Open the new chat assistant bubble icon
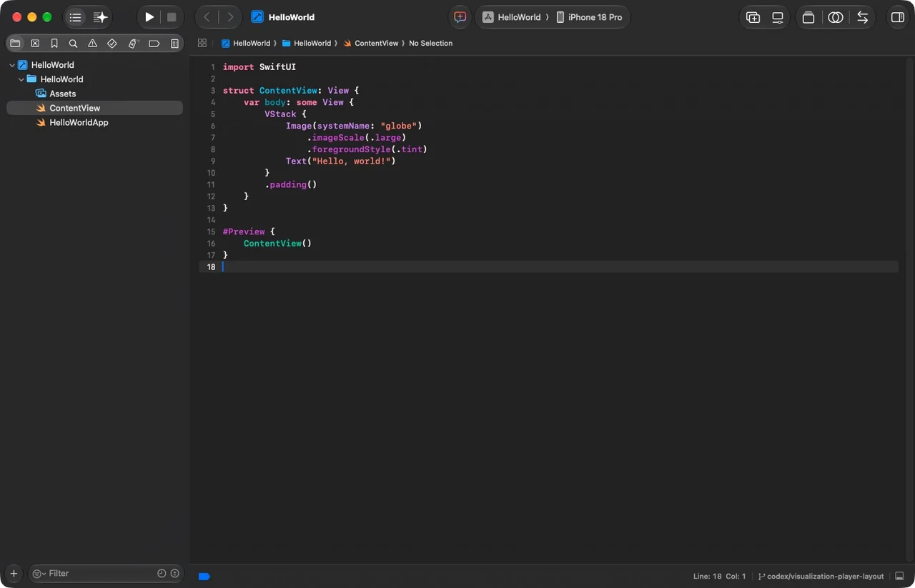 [x=460, y=17]
